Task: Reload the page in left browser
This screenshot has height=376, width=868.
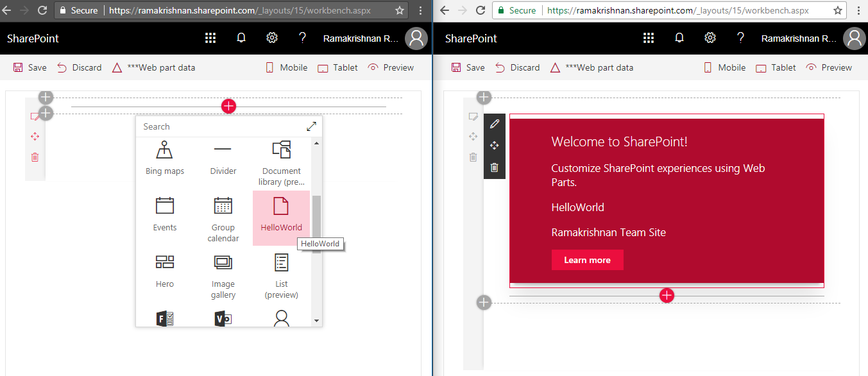Action: tap(42, 10)
